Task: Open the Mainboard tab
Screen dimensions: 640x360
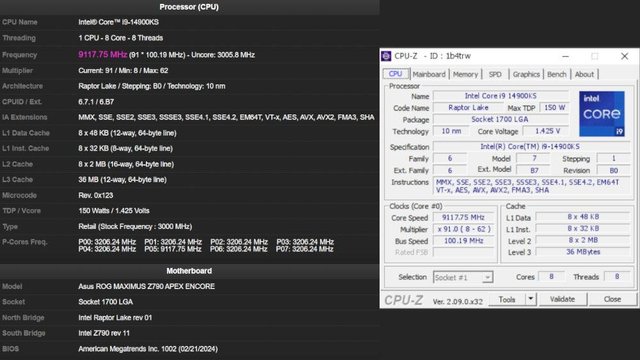Action: tap(429, 74)
